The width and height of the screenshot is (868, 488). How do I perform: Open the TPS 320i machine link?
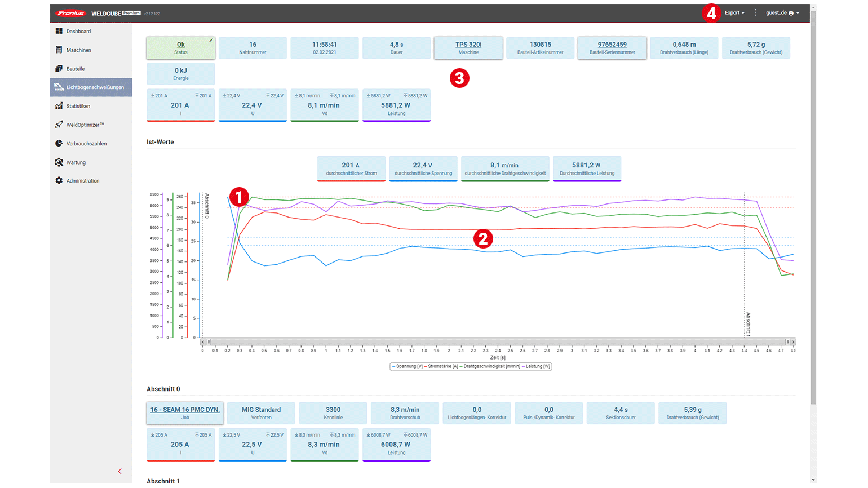[468, 45]
